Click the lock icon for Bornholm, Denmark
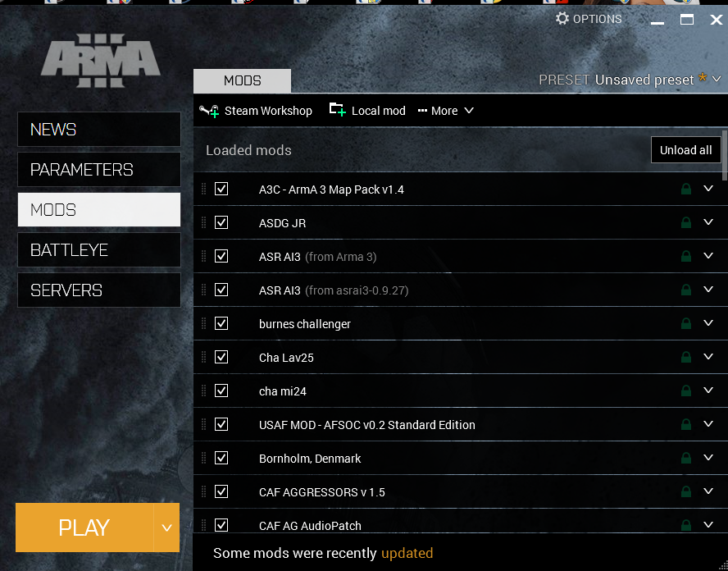 click(x=686, y=459)
